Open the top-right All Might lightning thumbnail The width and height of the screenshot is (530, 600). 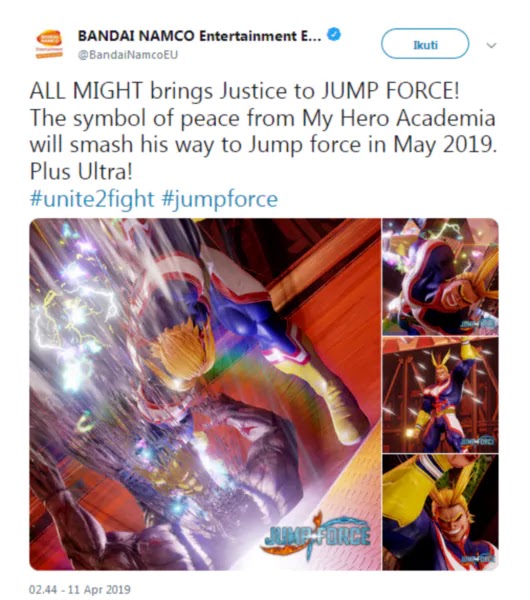click(440, 277)
